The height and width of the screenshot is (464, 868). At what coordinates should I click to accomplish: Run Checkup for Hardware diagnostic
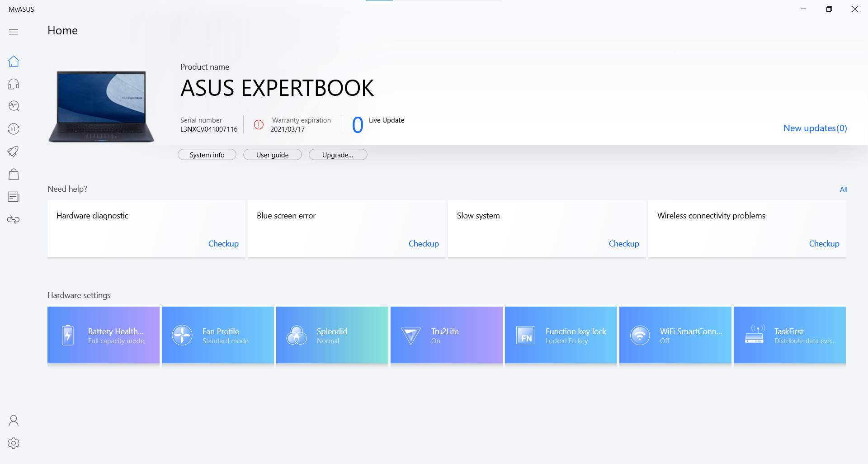[x=223, y=243]
